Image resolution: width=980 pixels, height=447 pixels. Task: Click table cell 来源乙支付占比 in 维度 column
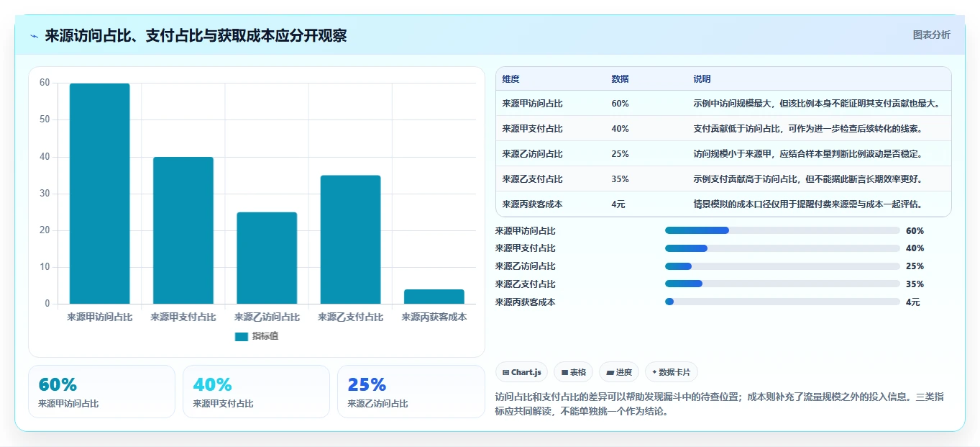(x=532, y=179)
